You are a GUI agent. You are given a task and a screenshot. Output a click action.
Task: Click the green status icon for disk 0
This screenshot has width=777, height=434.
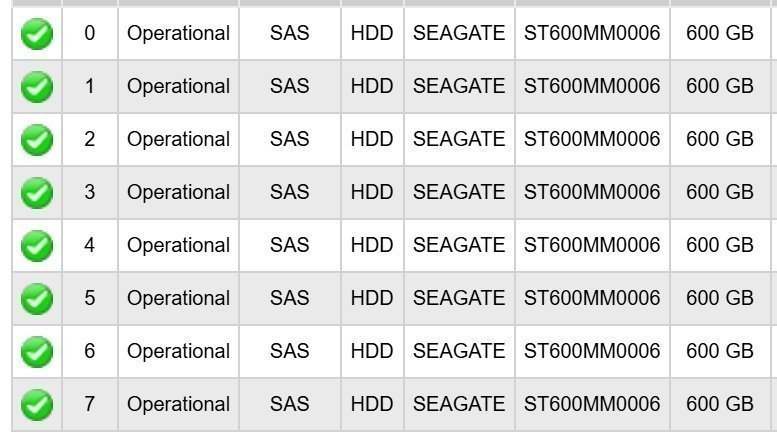pyautogui.click(x=37, y=34)
